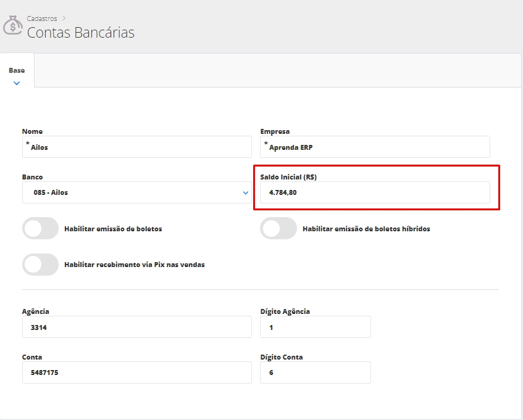Select the Dígito Agência input field
Image resolution: width=523 pixels, height=420 pixels.
point(315,327)
